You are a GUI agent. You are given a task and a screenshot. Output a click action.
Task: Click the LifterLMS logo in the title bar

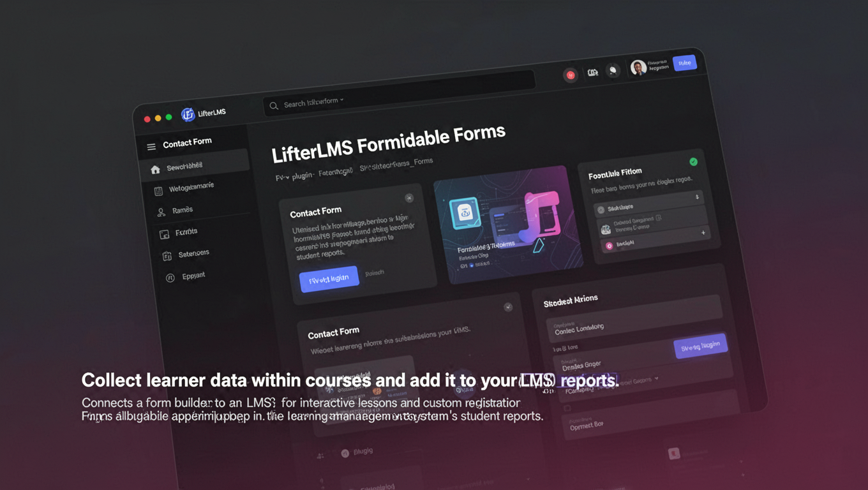tap(189, 114)
